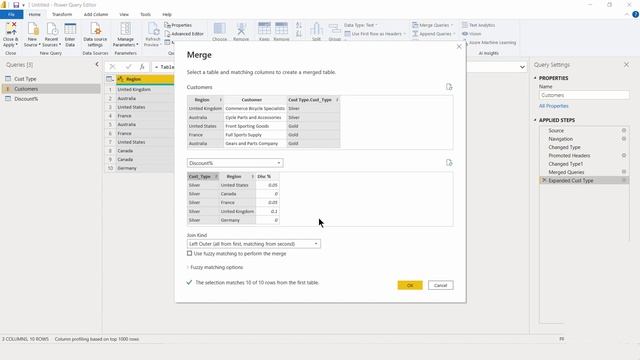The width and height of the screenshot is (640, 360).
Task: Open the Advanced Editor
Action: pos(184,34)
